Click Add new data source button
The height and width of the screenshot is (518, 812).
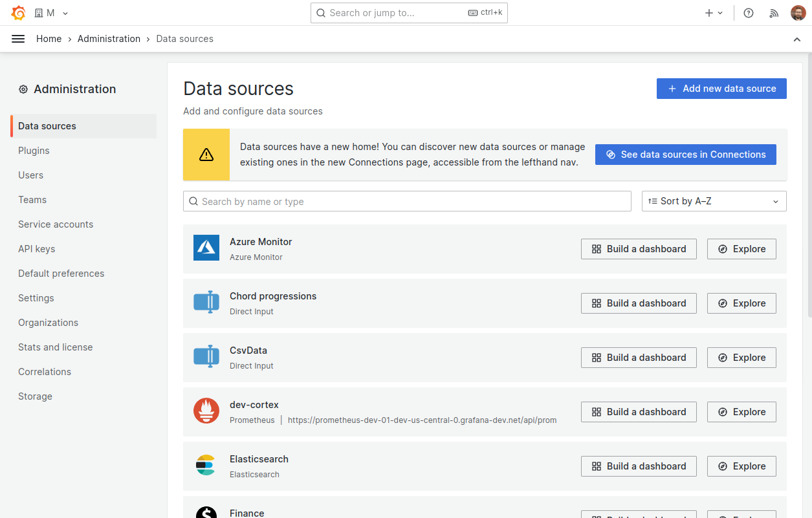coord(721,89)
